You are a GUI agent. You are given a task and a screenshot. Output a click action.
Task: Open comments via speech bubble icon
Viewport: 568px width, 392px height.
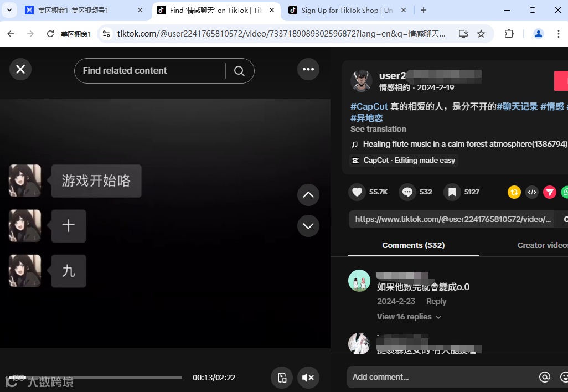coord(407,192)
